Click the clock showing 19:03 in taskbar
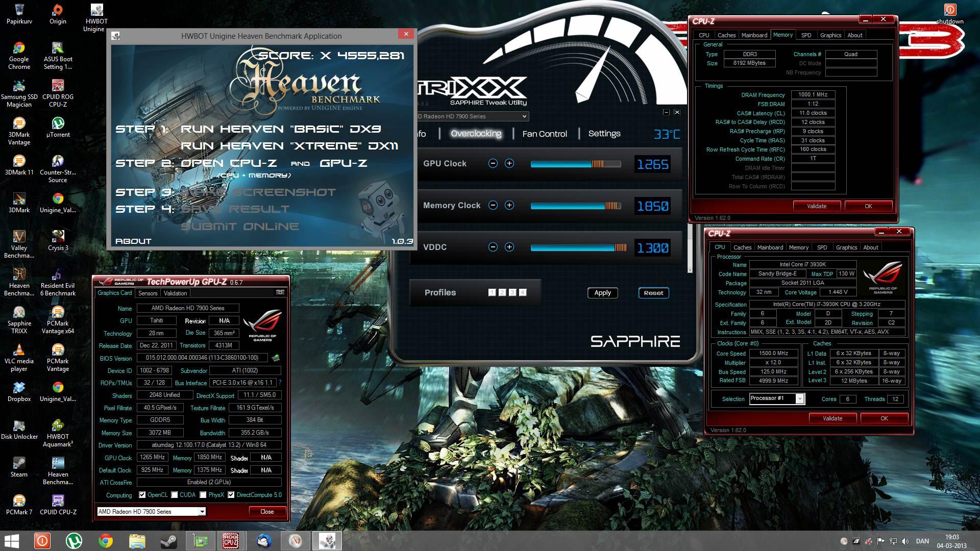The width and height of the screenshot is (980, 551). (952, 537)
